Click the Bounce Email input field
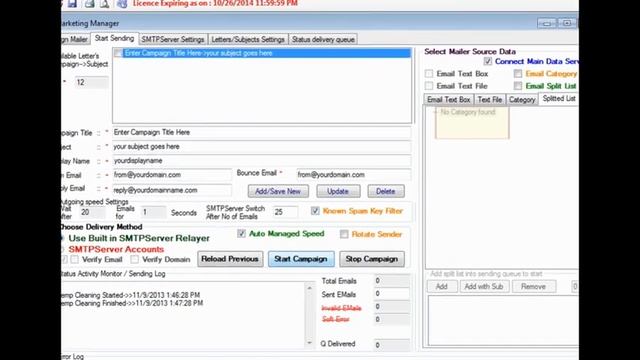Image resolution: width=640 pixels, height=360 pixels. [x=353, y=175]
